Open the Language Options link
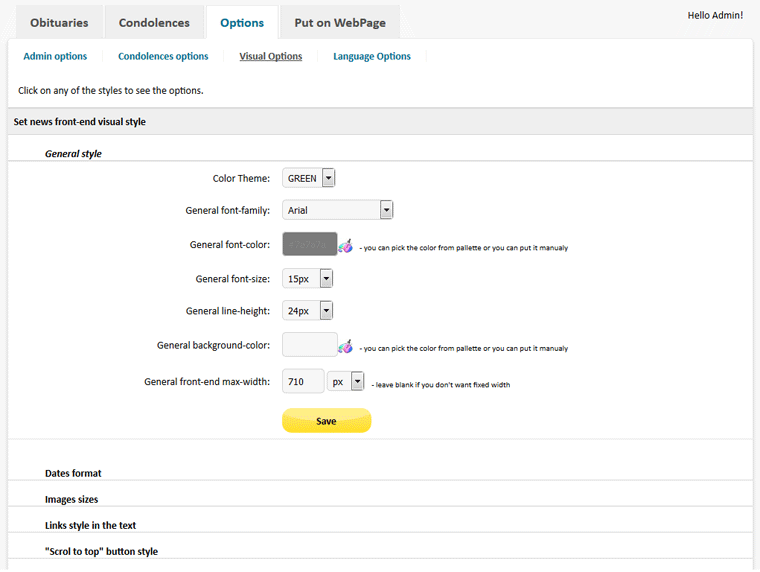 (372, 56)
